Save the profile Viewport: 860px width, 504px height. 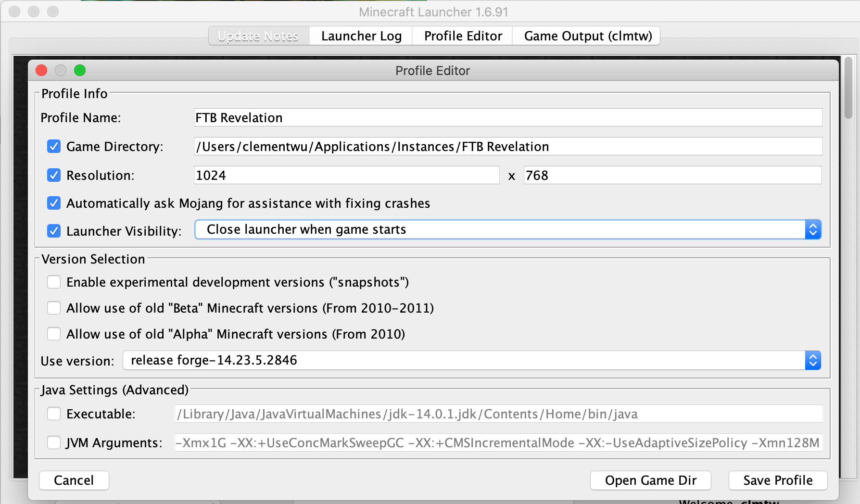(778, 480)
